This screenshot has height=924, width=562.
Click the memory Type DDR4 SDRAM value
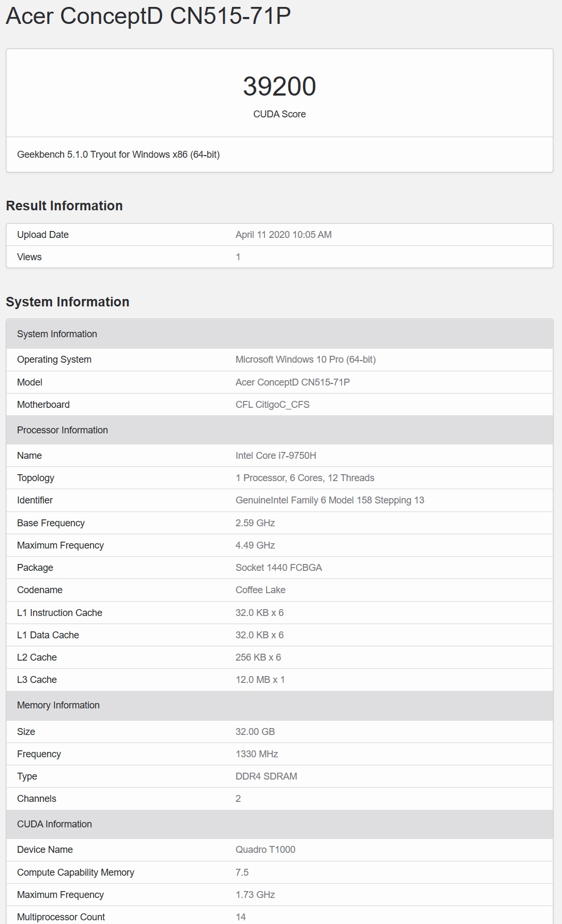click(266, 776)
